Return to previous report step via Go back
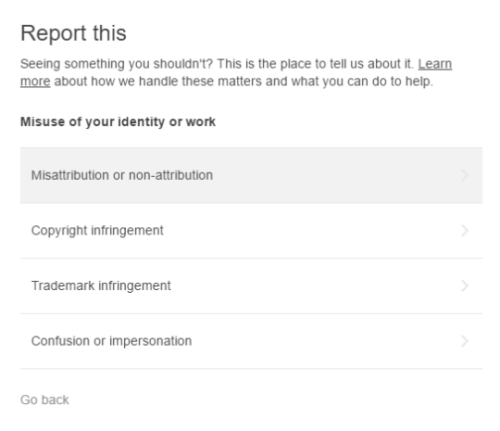The width and height of the screenshot is (500, 431). 45,400
